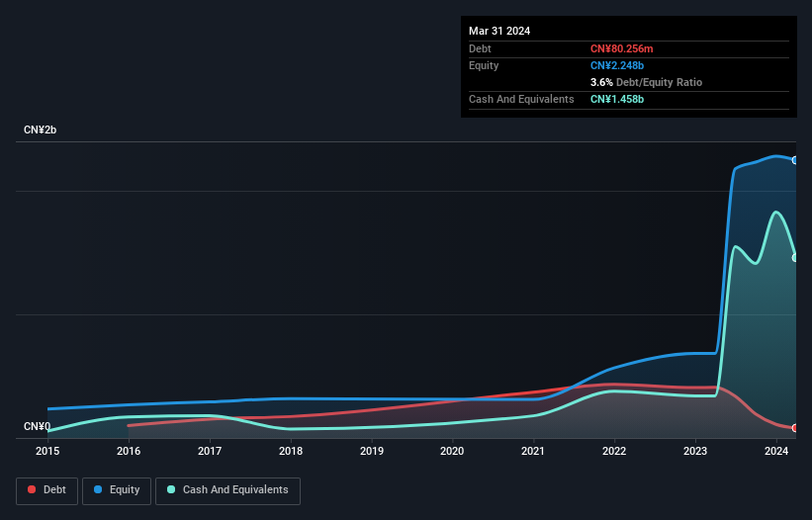Click the 2020 x-axis label
The image size is (812, 520).
tap(452, 451)
